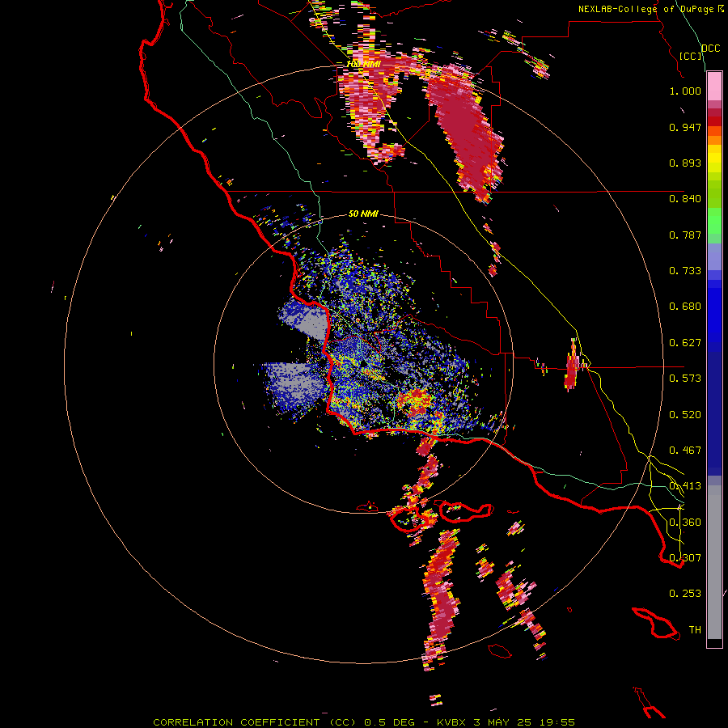Click the 0.733 scale value

click(685, 271)
